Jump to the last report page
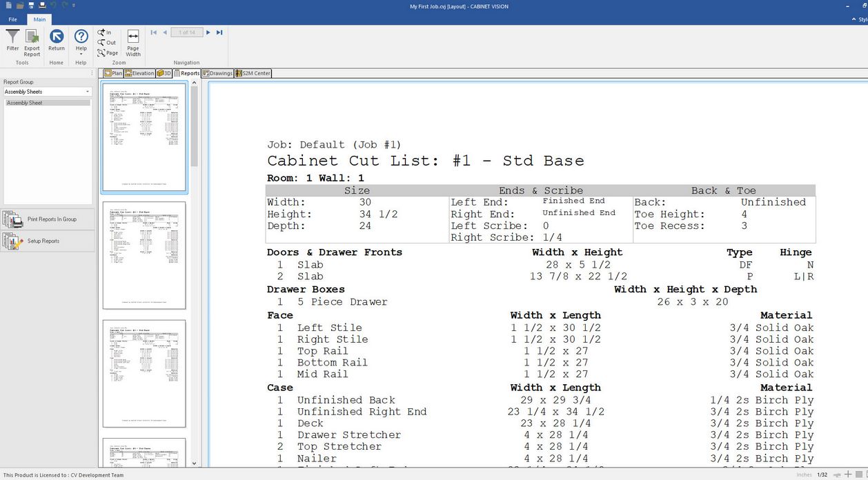Viewport: 868px width, 480px height. pyautogui.click(x=219, y=32)
